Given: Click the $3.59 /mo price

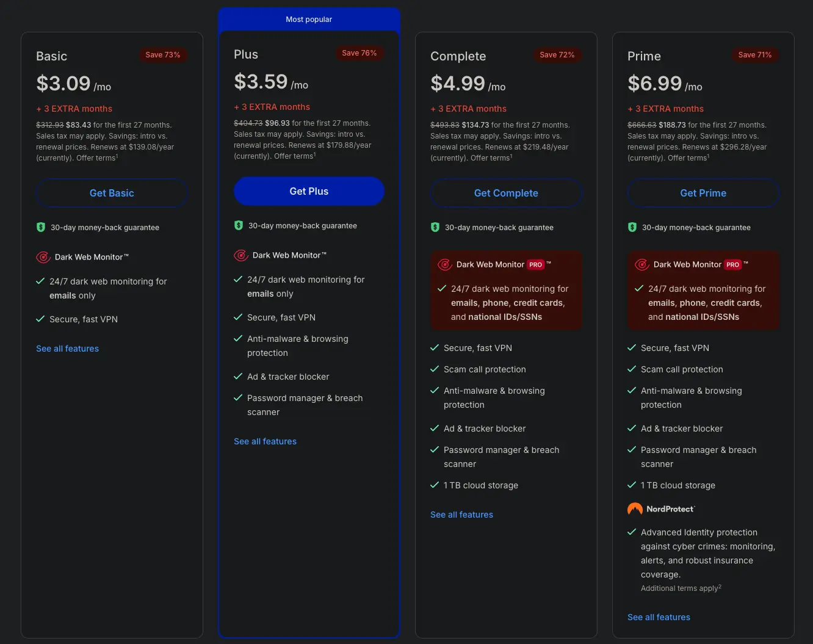Looking at the screenshot, I should pyautogui.click(x=271, y=82).
